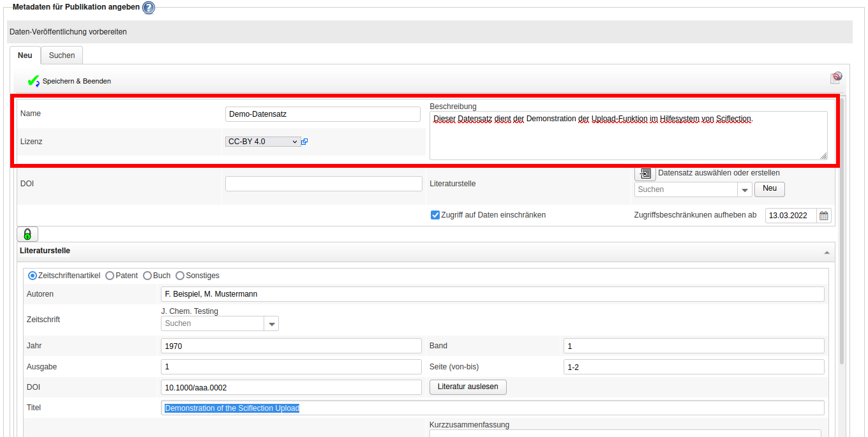Screen dimensions: 868x437
Task: Choose the Buch radio option
Action: pos(147,276)
